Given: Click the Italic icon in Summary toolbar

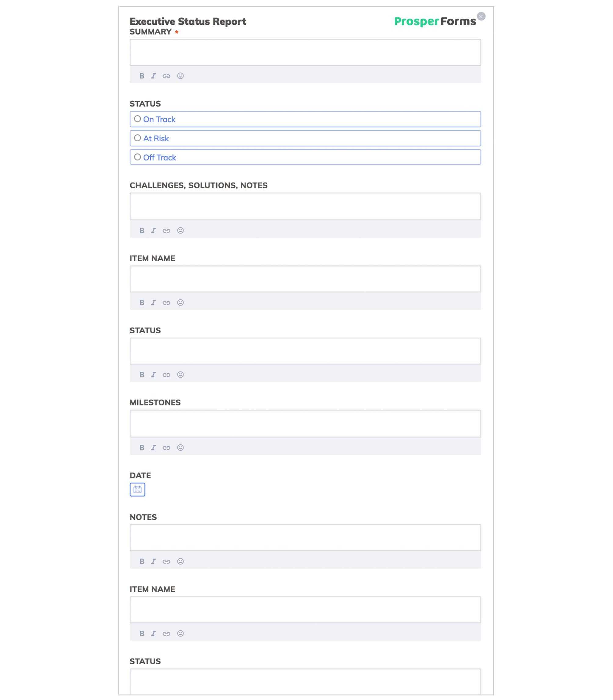Looking at the screenshot, I should tap(153, 76).
